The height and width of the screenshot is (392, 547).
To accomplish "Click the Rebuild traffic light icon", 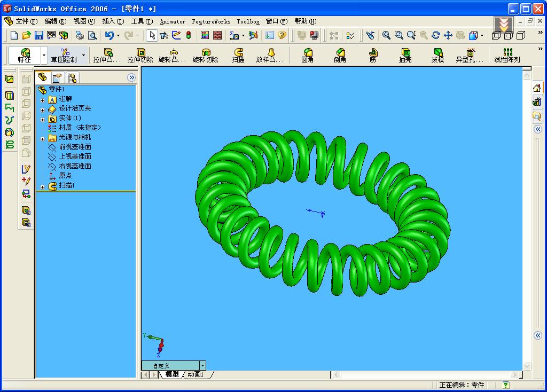I will 189,35.
